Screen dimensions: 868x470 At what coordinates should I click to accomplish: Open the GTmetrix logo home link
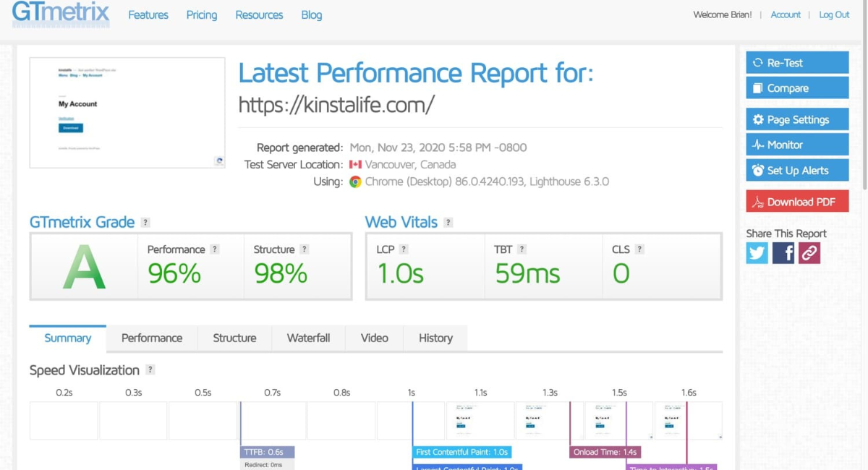61,14
